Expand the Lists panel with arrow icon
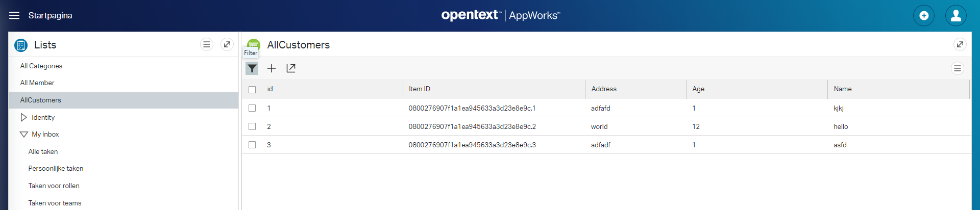 click(x=227, y=44)
